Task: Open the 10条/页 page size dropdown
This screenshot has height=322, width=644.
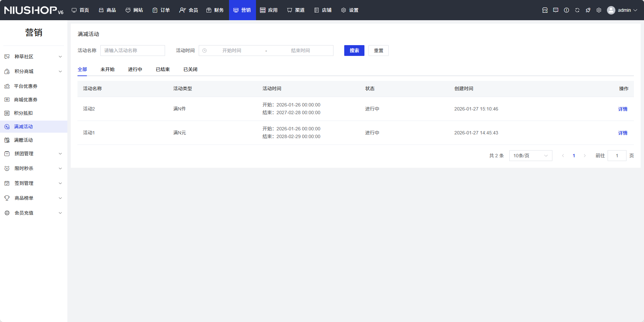Action: tap(530, 156)
